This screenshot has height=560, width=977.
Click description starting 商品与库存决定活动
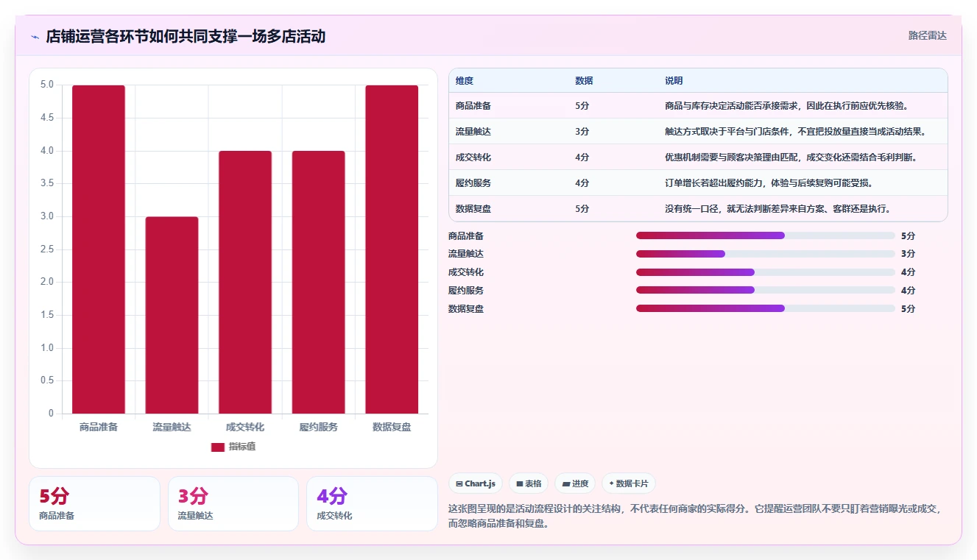click(787, 106)
